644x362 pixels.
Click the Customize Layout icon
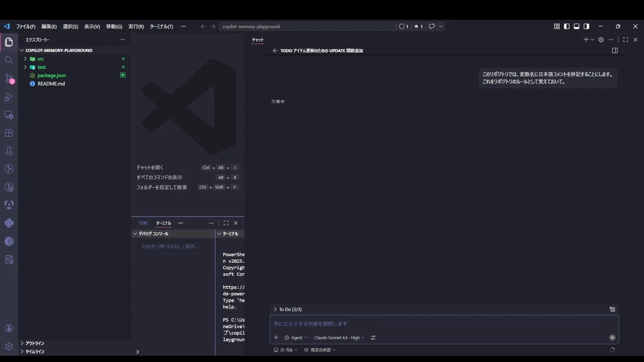pos(557,26)
